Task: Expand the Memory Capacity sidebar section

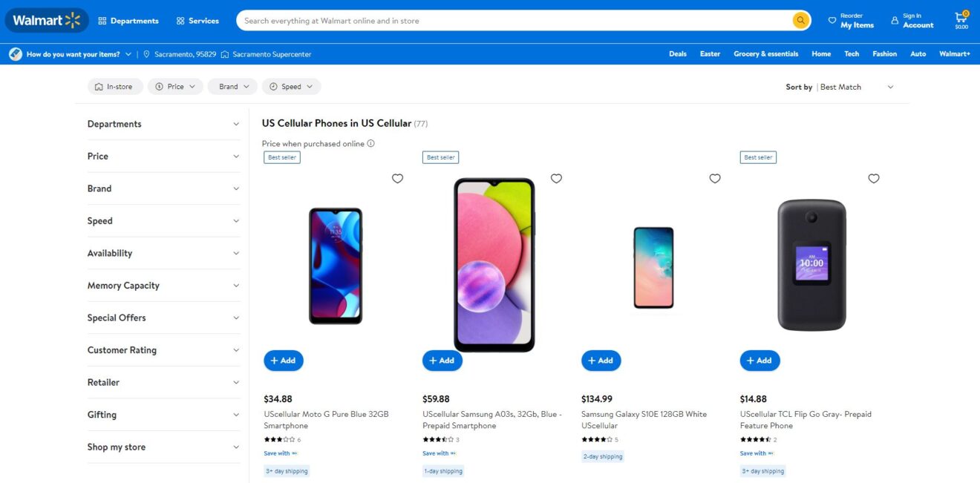Action: coord(163,285)
